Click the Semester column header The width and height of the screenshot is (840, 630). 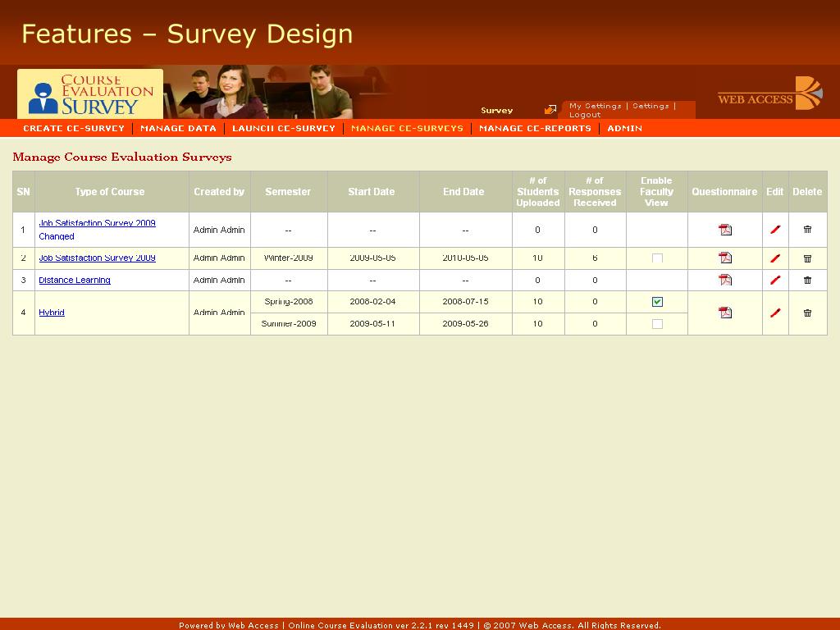click(288, 192)
